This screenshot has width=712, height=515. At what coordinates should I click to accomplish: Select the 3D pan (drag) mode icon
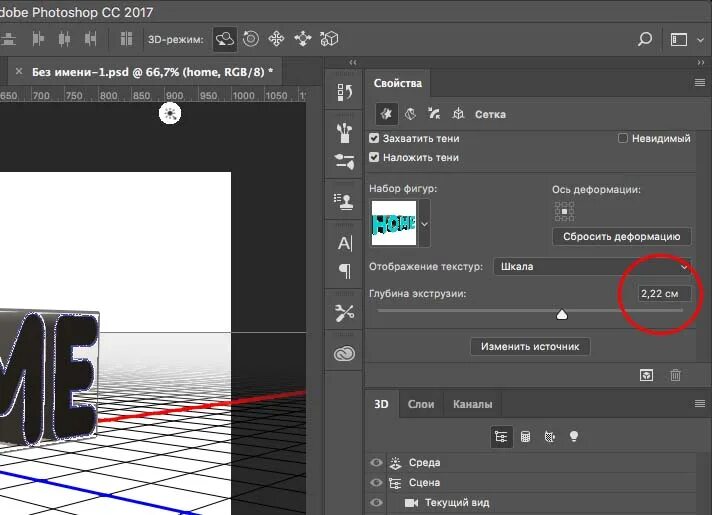[276, 39]
